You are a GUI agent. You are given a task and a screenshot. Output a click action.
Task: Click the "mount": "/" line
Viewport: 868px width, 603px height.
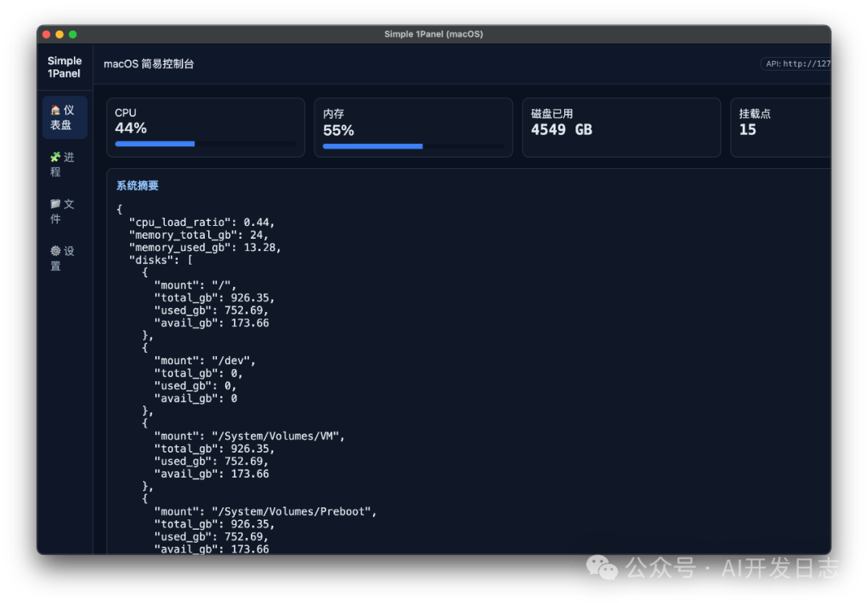(x=195, y=285)
